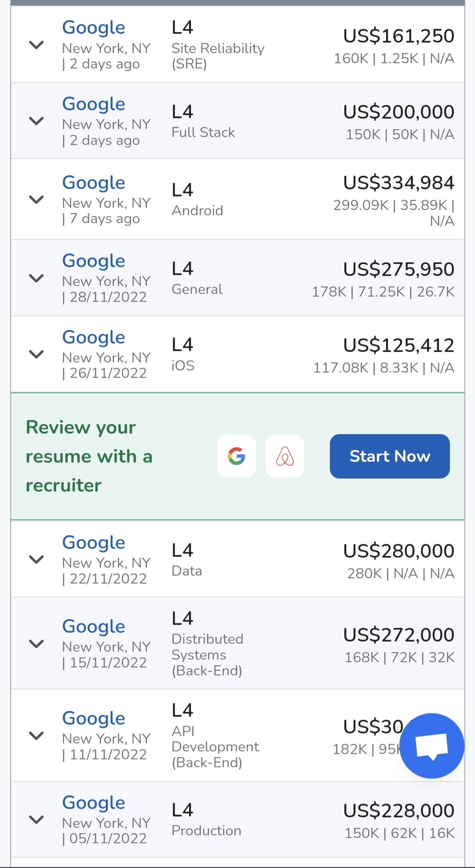Click the iOS focus label
Viewport: 475px width, 868px height.
183,366
